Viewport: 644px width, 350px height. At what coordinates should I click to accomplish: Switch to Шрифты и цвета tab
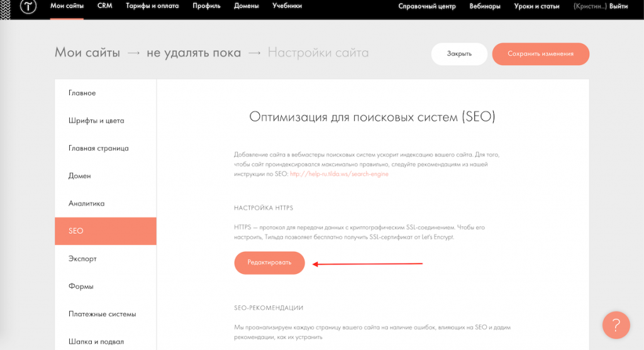click(x=96, y=121)
